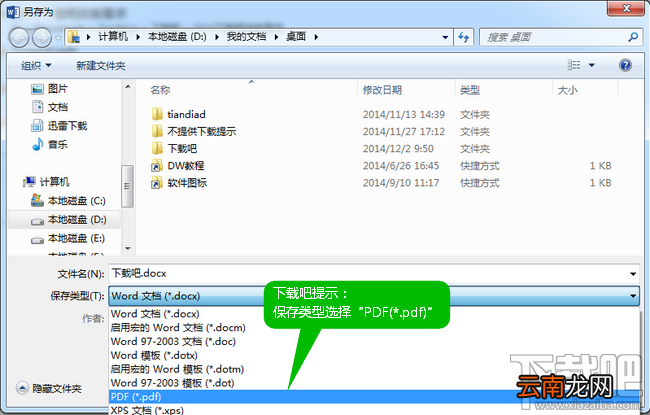Sort files by 修改日期 column header
Image resolution: width=650 pixels, height=415 pixels.
pyautogui.click(x=382, y=90)
